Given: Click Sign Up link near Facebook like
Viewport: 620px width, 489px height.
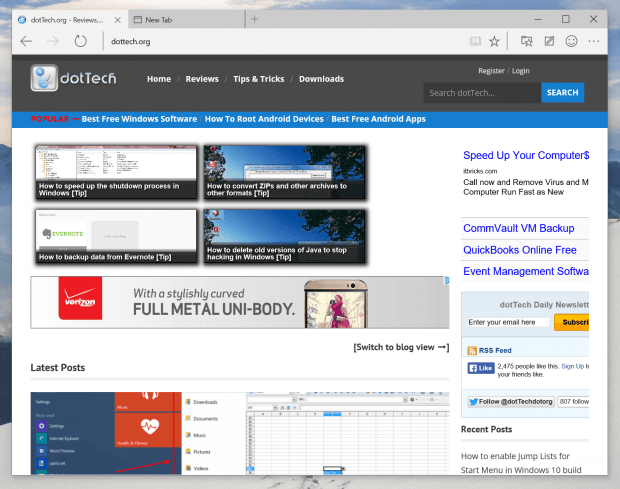Looking at the screenshot, I should [572, 366].
